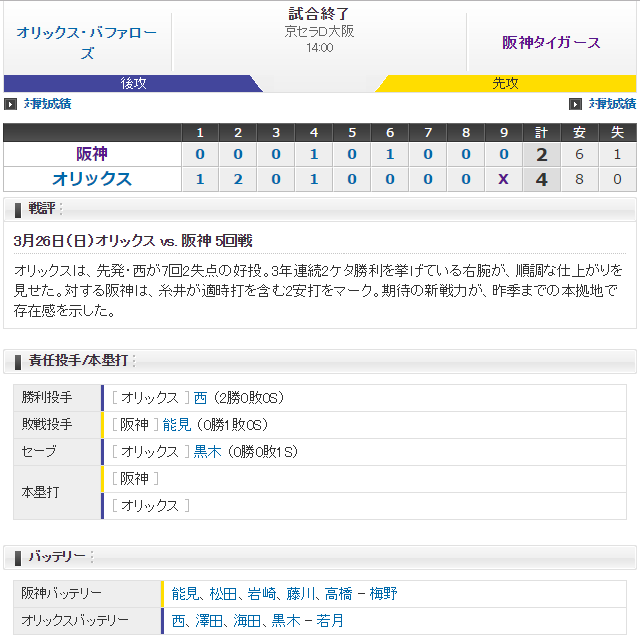Open Orix 1st inning score of 1
The image size is (640, 639).
(200, 179)
